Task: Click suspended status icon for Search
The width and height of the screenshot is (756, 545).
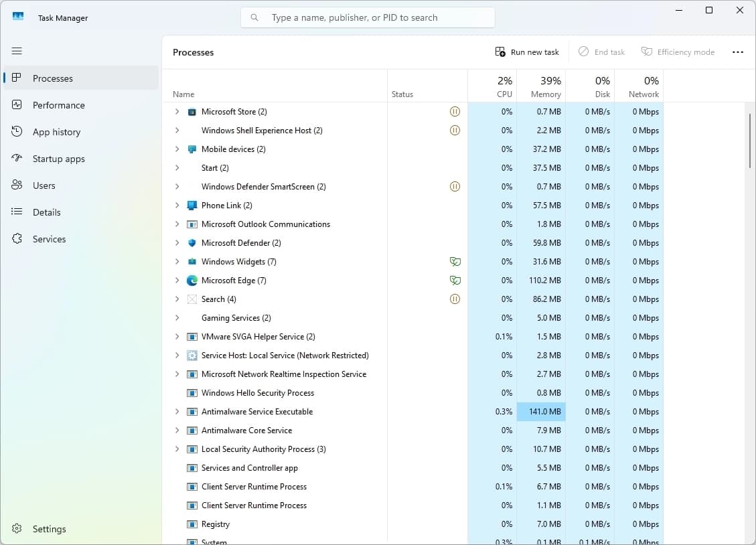Action: coord(455,299)
